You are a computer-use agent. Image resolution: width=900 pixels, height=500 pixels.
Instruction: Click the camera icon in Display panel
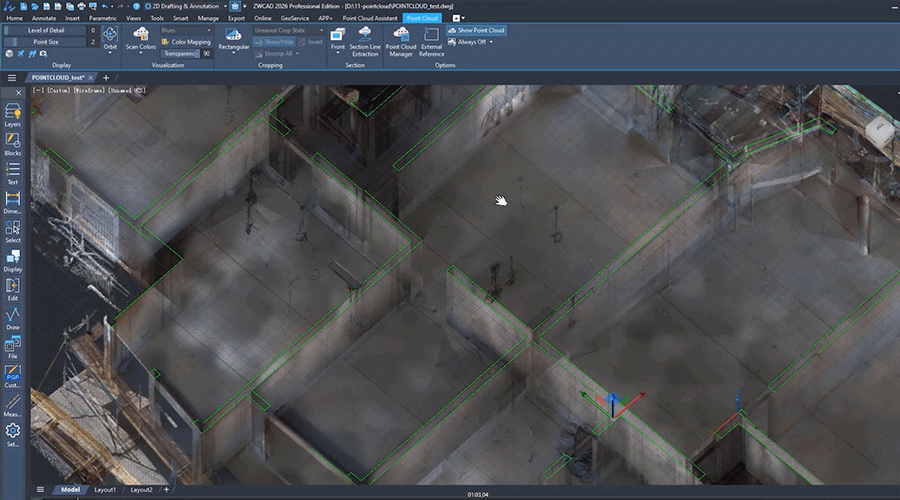[43, 53]
